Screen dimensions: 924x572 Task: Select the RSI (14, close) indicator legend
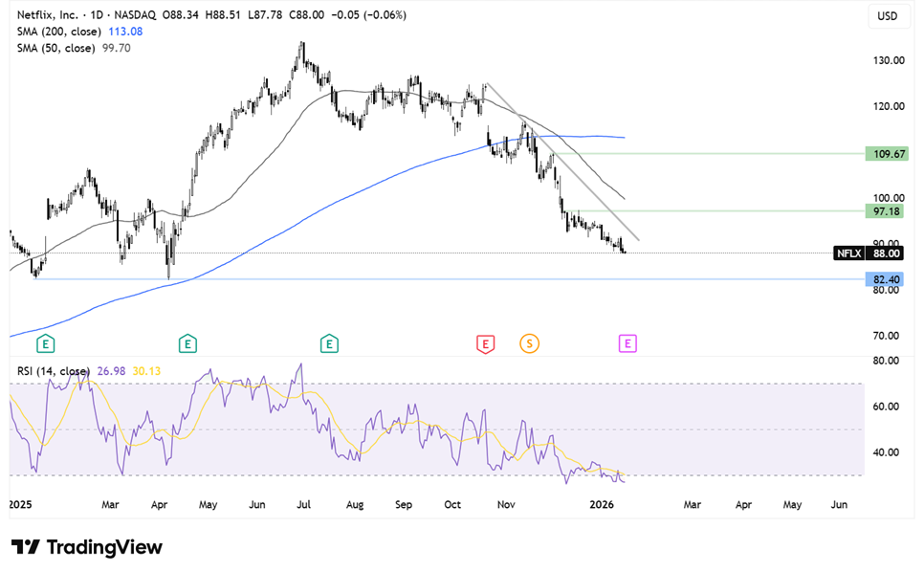pyautogui.click(x=53, y=371)
